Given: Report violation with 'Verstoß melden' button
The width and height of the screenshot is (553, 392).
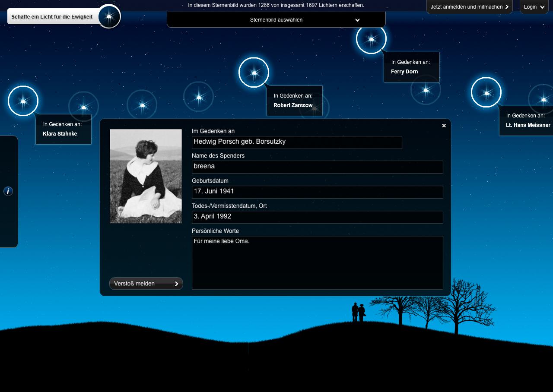Looking at the screenshot, I should [146, 284].
